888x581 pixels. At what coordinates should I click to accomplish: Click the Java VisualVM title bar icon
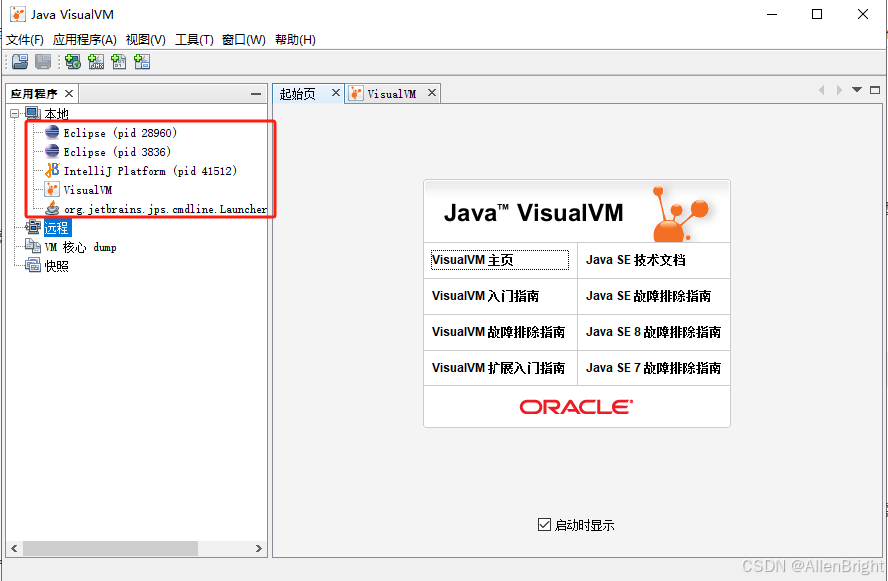point(18,14)
